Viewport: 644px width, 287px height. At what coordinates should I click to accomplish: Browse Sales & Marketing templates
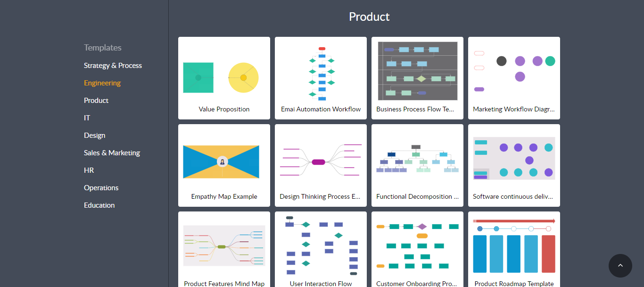pyautogui.click(x=112, y=153)
